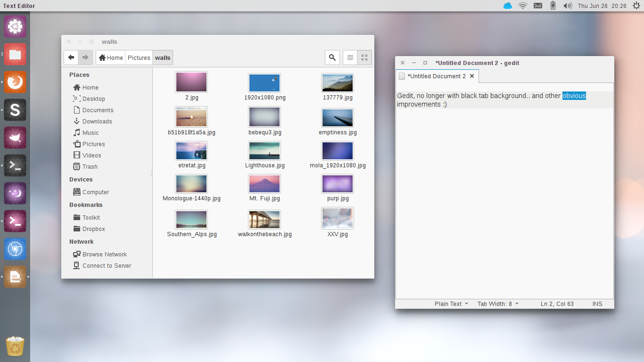The height and width of the screenshot is (362, 644).
Task: Select the Southern_Alps.jpg thumbnail
Action: tap(191, 220)
